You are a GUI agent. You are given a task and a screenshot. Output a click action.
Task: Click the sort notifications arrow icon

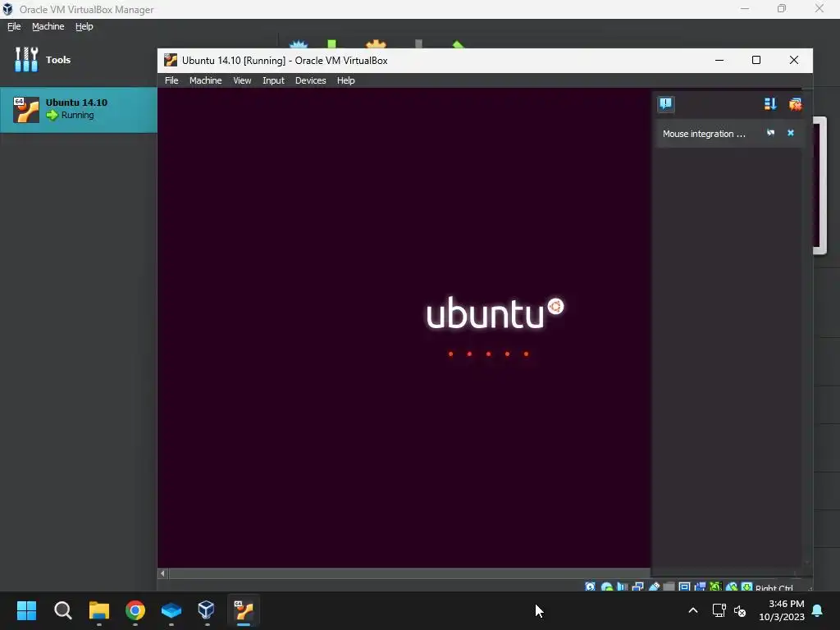tap(770, 104)
